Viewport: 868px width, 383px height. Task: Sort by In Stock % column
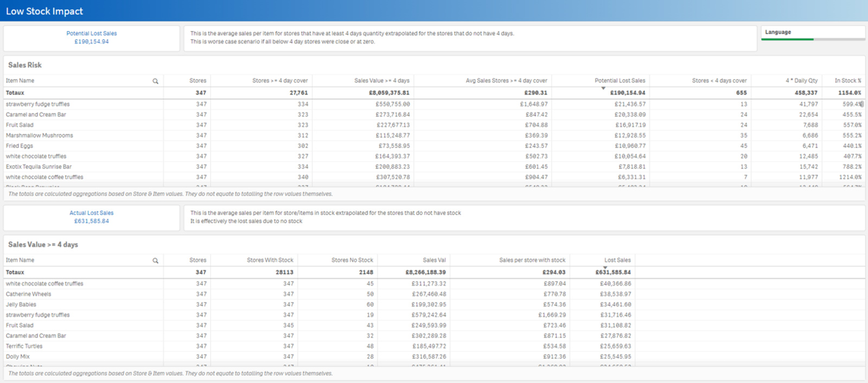click(x=848, y=81)
